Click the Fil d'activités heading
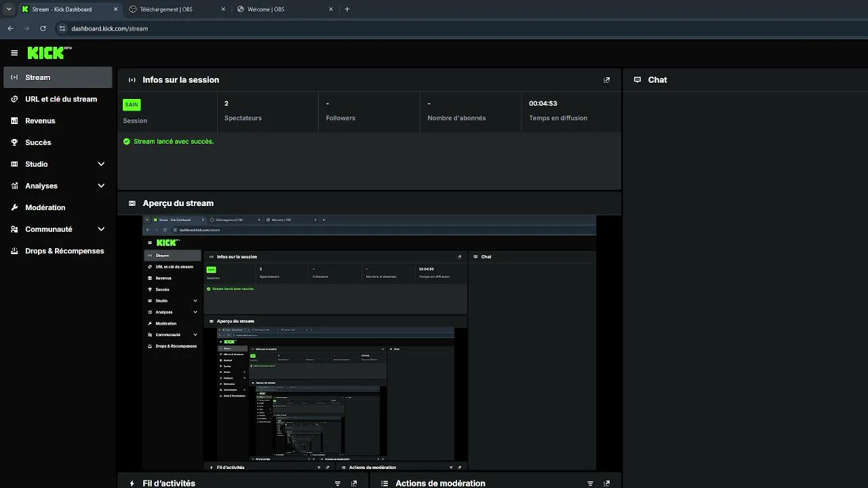The image size is (868, 488). [x=169, y=483]
